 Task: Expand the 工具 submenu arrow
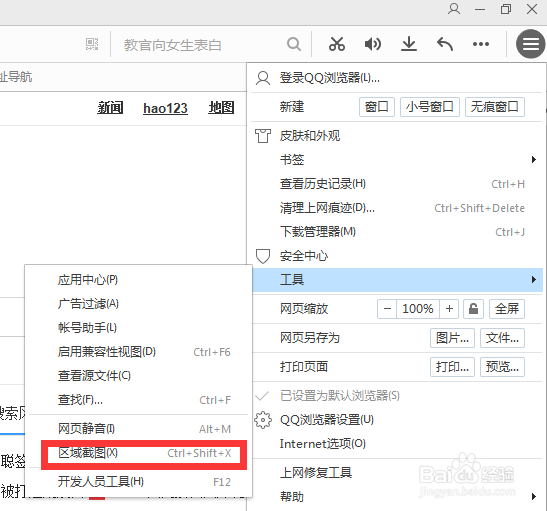coord(533,280)
